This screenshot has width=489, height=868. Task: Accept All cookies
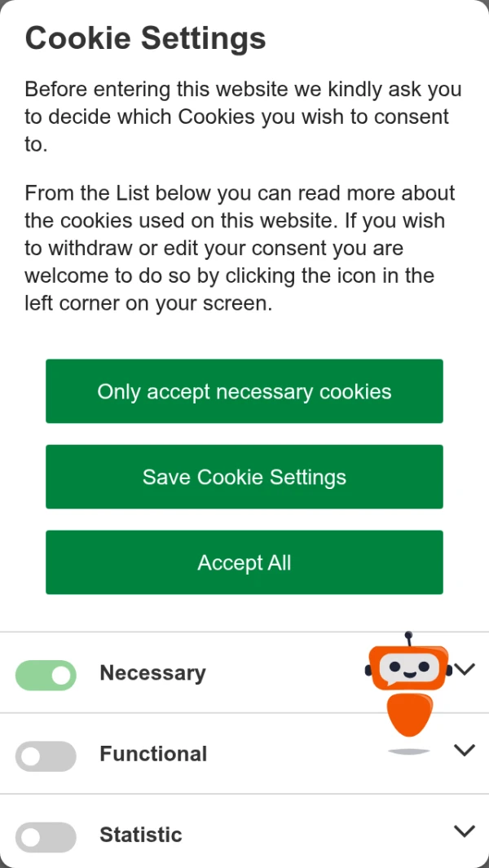tap(244, 562)
